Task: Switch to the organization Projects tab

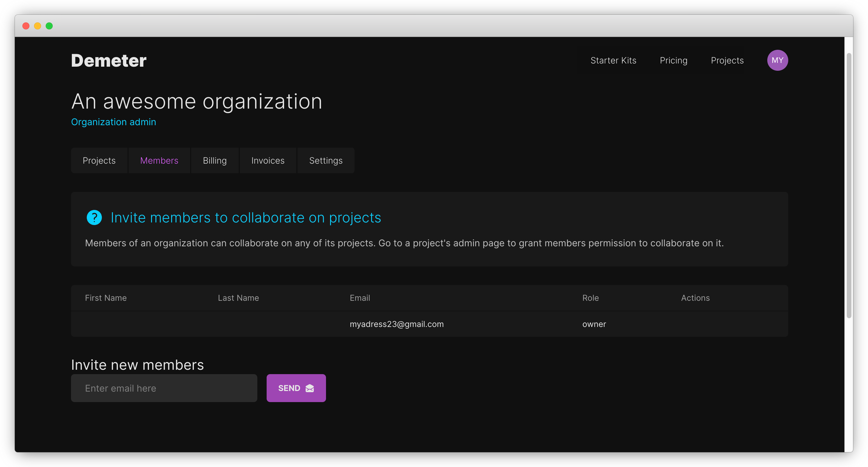Action: coord(99,160)
